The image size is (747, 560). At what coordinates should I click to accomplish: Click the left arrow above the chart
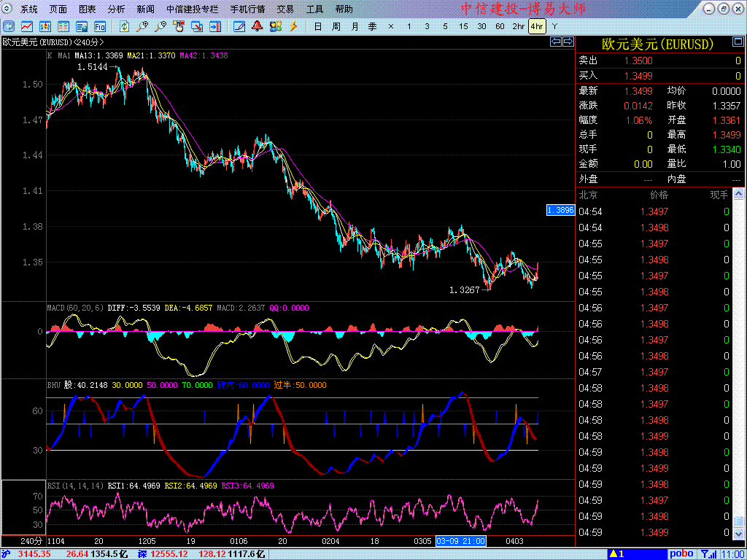[555, 42]
